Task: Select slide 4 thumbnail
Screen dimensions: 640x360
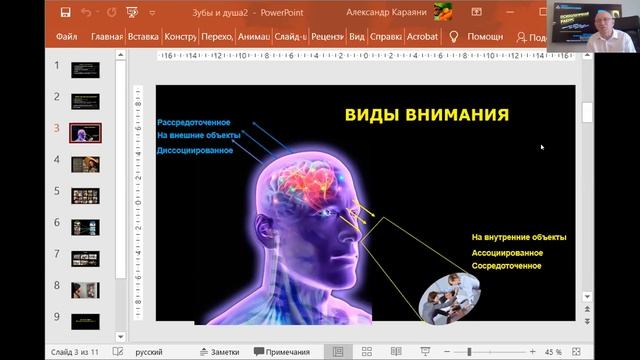Action: (x=85, y=164)
